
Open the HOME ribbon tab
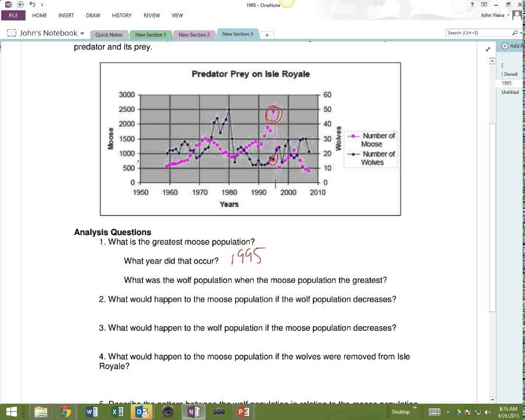tap(40, 15)
